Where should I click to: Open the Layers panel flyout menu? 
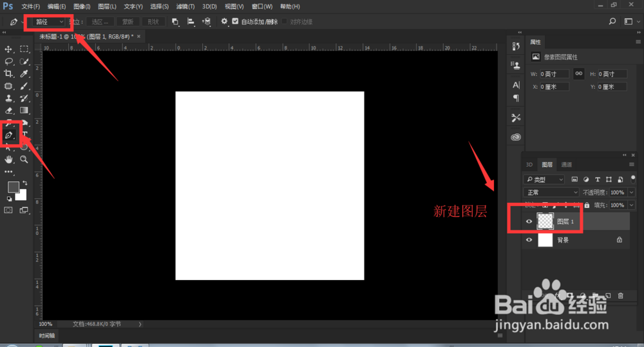[x=632, y=164]
